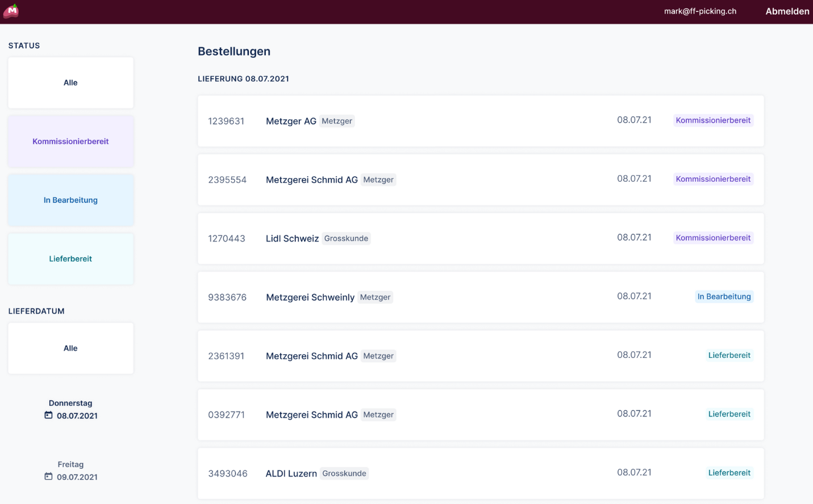Click the strawberry app logo icon
This screenshot has width=813, height=504.
11,11
